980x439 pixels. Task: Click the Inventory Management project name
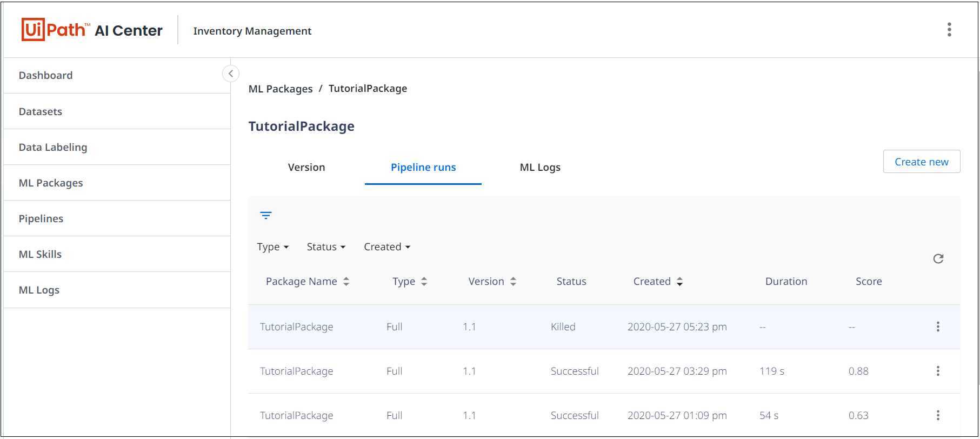point(252,31)
